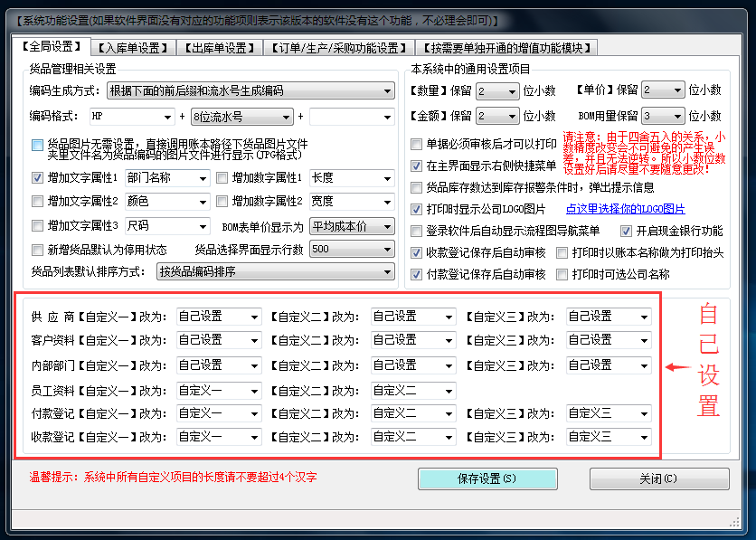This screenshot has width=756, height=540.
Task: Click the 保存设置(S) button
Action: click(x=487, y=478)
